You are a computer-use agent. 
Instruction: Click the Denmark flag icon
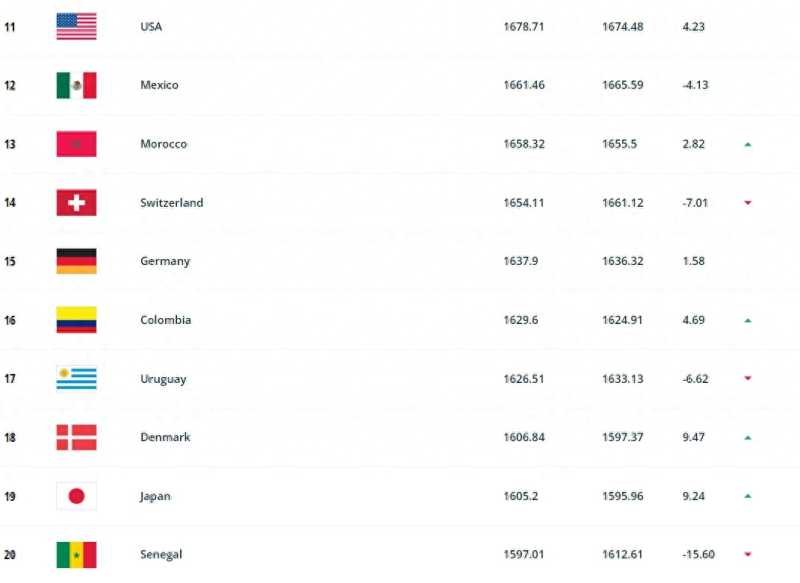[x=76, y=437]
